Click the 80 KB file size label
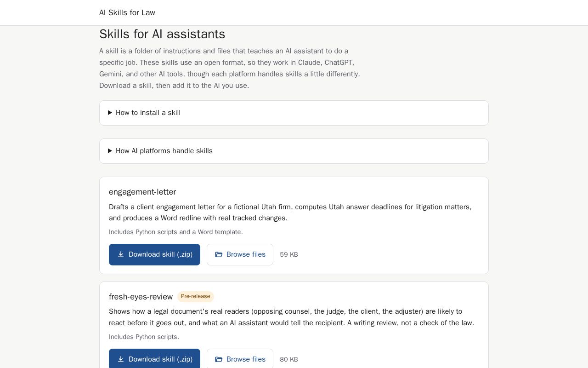 pyautogui.click(x=289, y=359)
